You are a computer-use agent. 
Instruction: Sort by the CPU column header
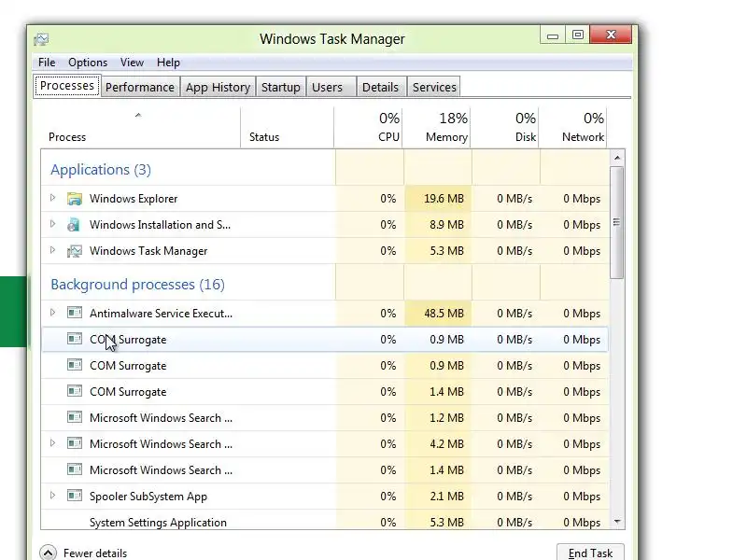[x=368, y=128]
